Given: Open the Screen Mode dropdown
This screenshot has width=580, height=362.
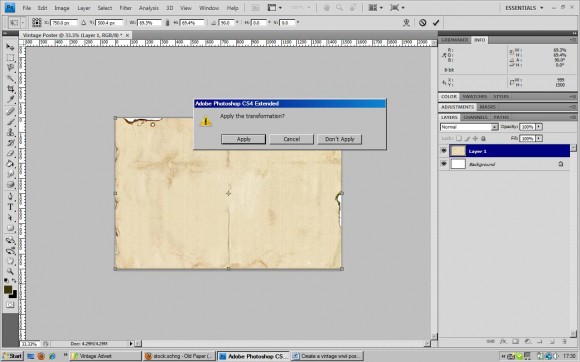Looking at the screenshot, I should [397, 8].
